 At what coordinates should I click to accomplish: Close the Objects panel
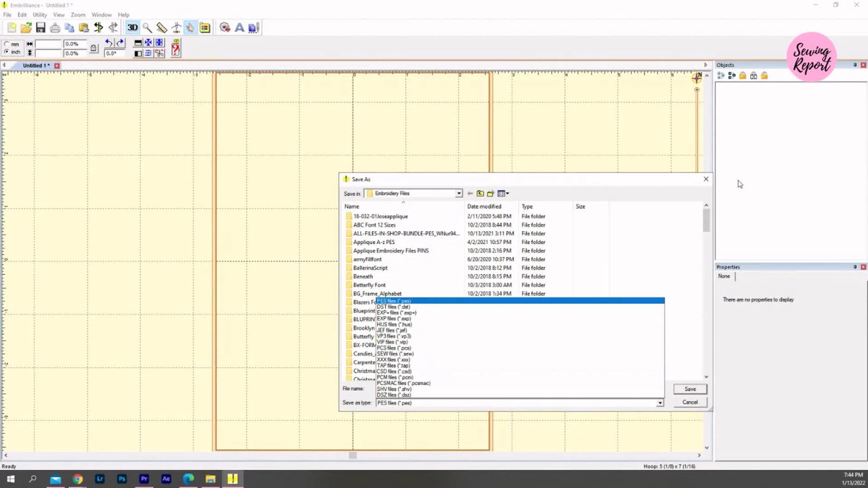pyautogui.click(x=863, y=65)
